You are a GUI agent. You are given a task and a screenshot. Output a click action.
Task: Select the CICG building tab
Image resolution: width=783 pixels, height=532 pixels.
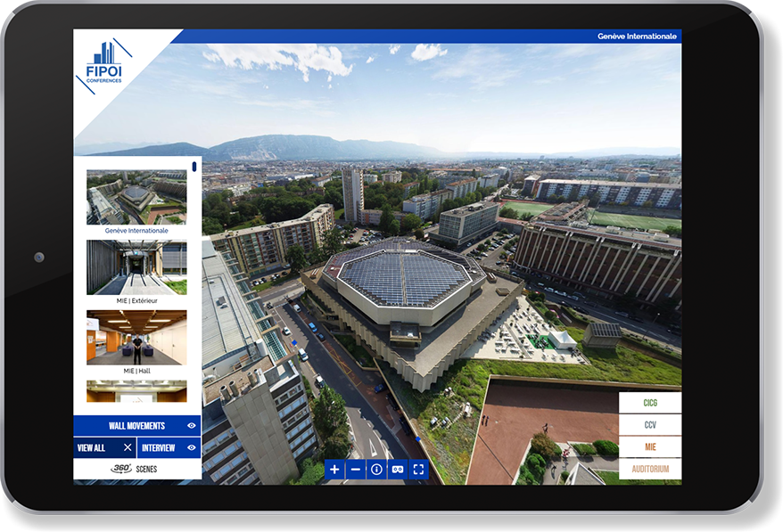(650, 403)
